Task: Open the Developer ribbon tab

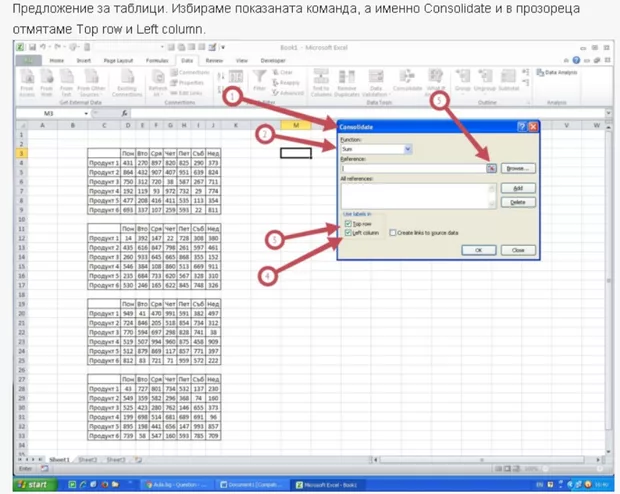Action: point(273,61)
